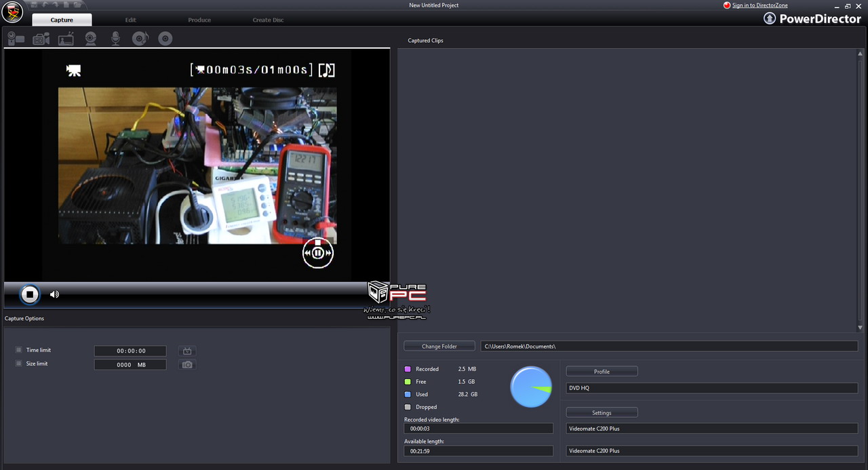
Task: Click the TV icon beside the time limit field
Action: [x=187, y=351]
